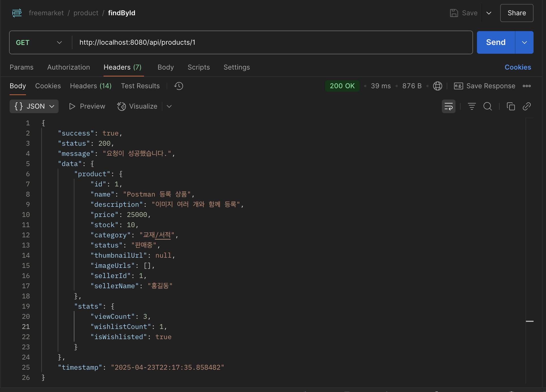Click the response history clock icon
546x392 pixels.
pos(179,86)
